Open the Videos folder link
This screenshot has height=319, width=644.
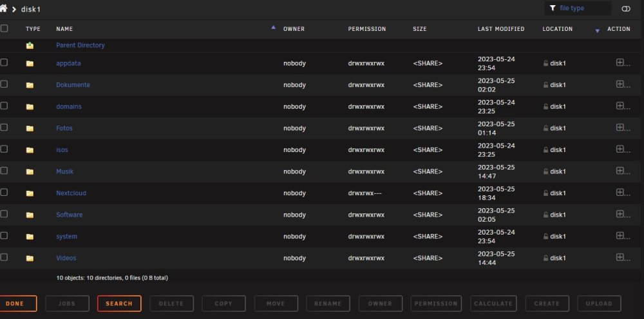66,258
